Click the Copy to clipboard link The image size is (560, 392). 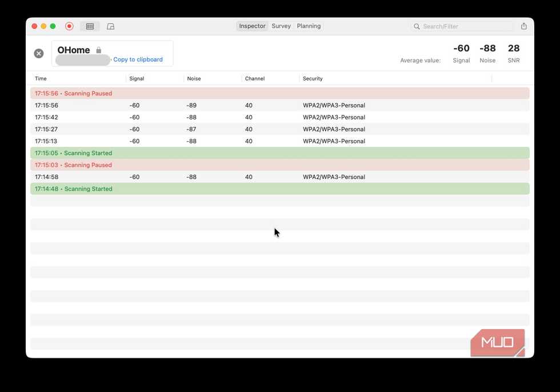tap(138, 59)
